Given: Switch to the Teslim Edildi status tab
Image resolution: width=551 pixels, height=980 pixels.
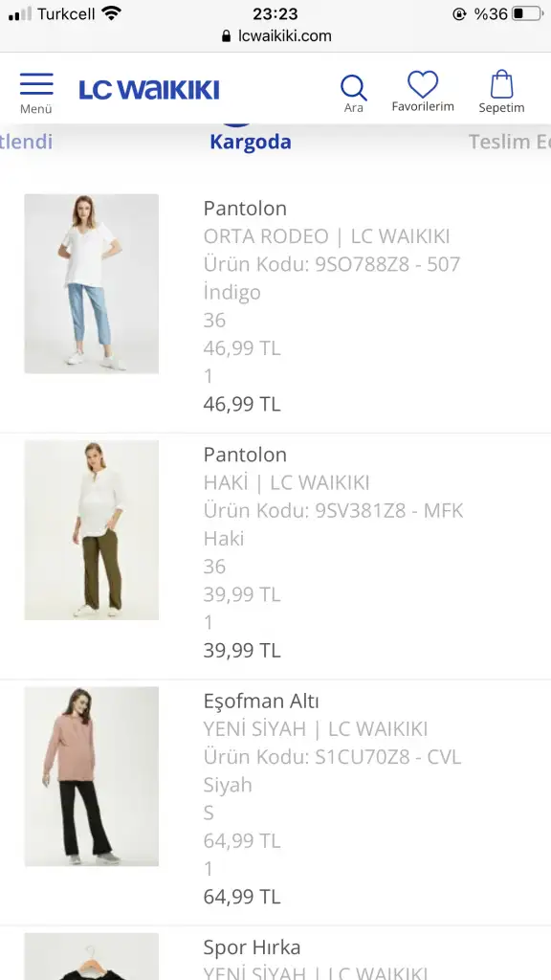Looking at the screenshot, I should pos(510,142).
